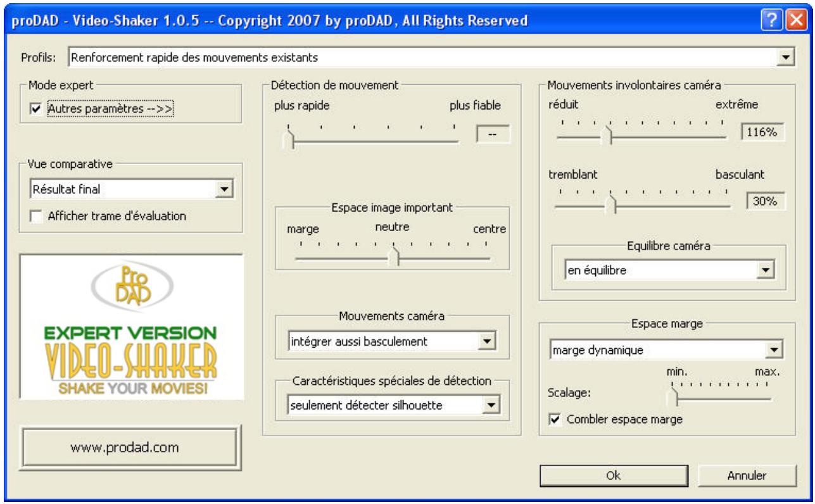Enable Afficher trame d'évaluation checkbox
The image size is (815, 504).
tap(35, 216)
